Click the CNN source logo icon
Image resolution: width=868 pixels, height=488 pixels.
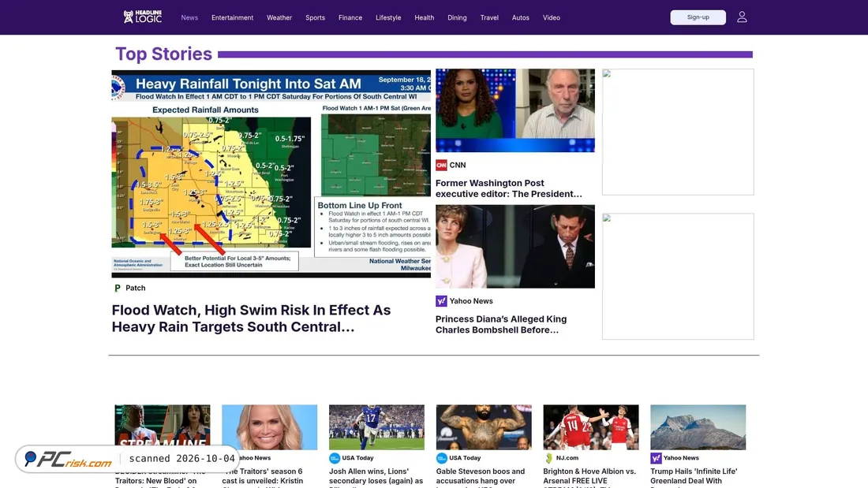441,165
